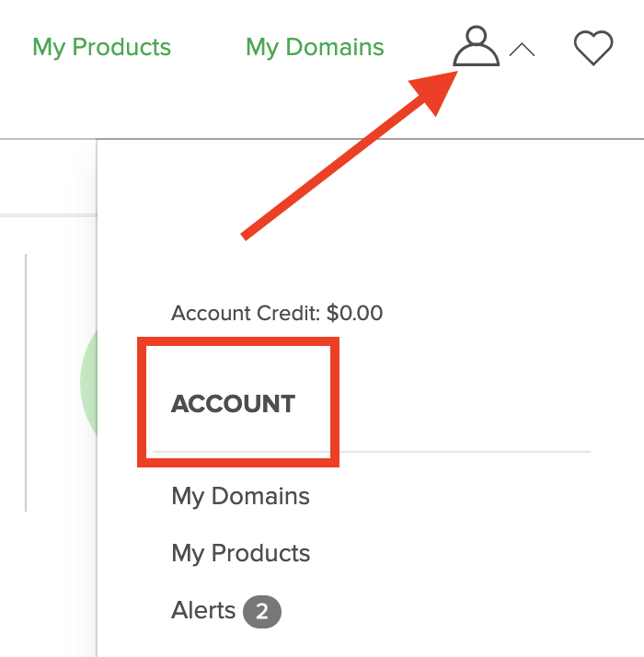Click blank space above Account Credit in dropdown
This screenshot has width=644, height=657.
pos(369,259)
